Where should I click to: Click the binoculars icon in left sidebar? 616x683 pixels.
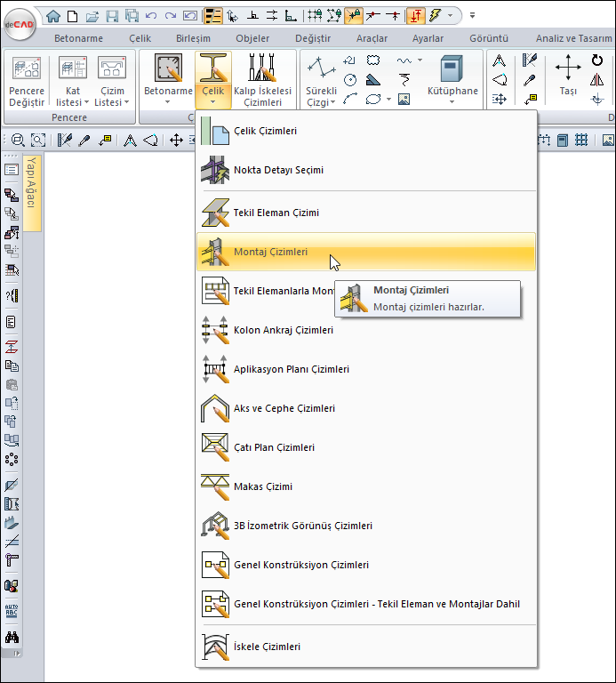(x=12, y=637)
